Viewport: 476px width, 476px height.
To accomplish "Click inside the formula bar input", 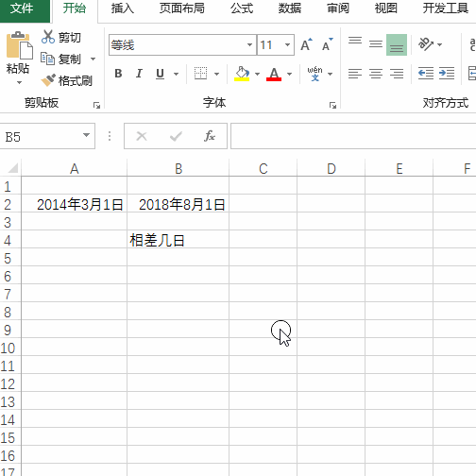I will pyautogui.click(x=353, y=136).
